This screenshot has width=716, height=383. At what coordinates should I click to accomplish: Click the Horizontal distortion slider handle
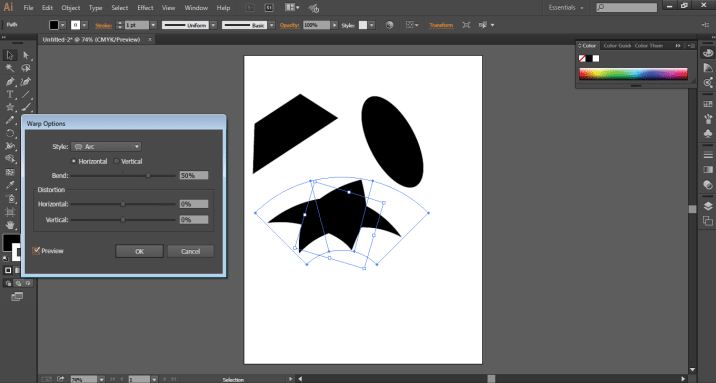[123, 204]
